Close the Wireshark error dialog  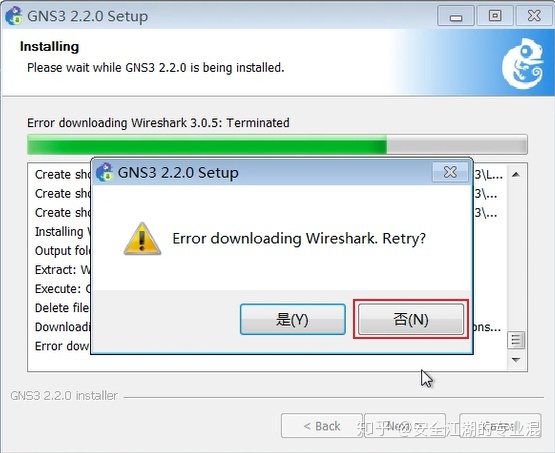[450, 172]
